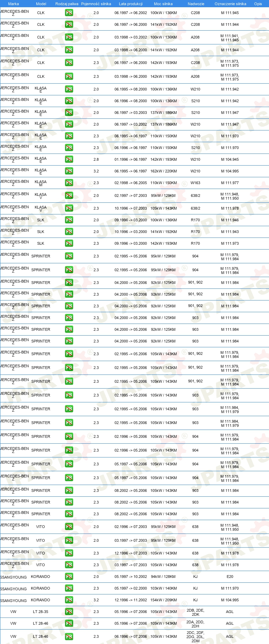This screenshot has width=269, height=644.
Task: Click the Opis column header
Action: (258, 4)
